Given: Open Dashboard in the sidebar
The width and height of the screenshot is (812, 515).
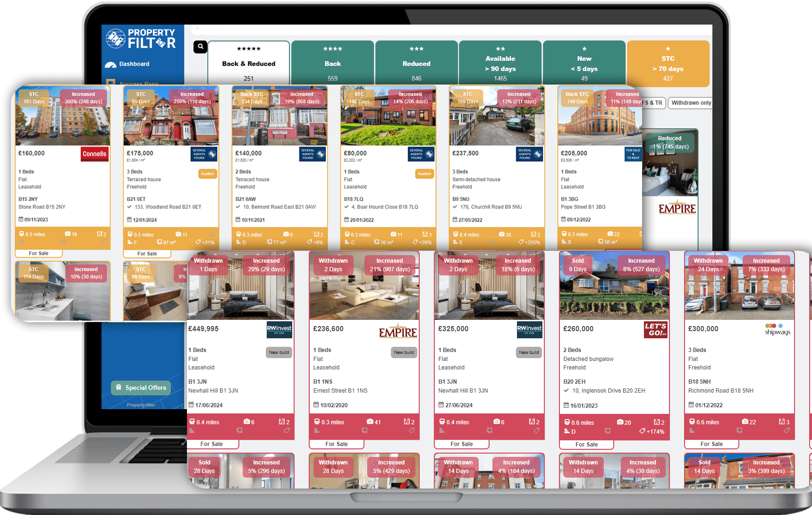Looking at the screenshot, I should pyautogui.click(x=134, y=64).
